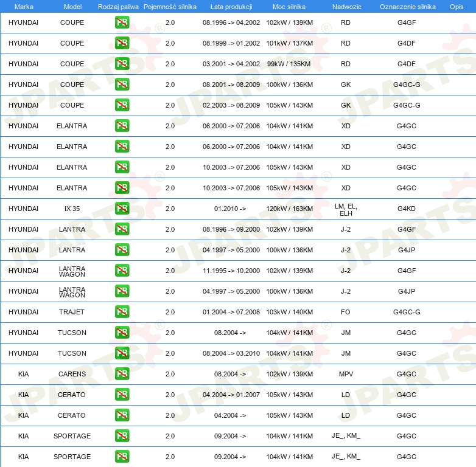
Task: Select the Model column header
Action: pyautogui.click(x=72, y=7)
